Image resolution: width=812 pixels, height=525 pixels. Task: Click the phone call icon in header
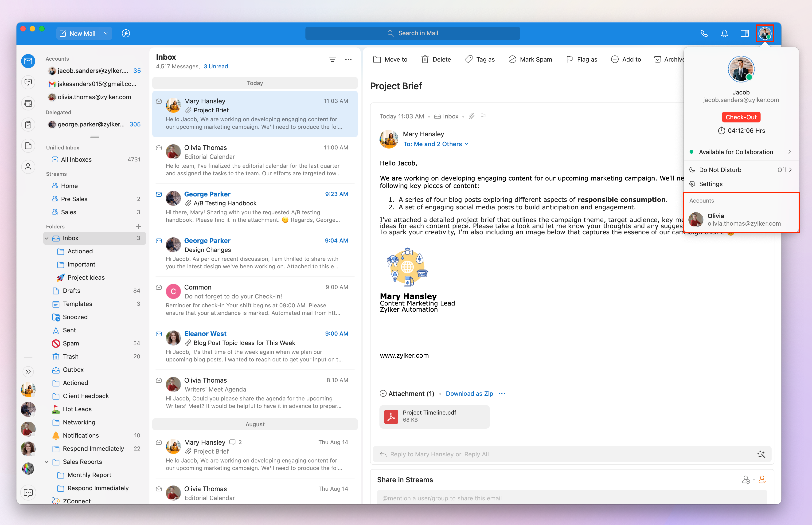tap(704, 33)
